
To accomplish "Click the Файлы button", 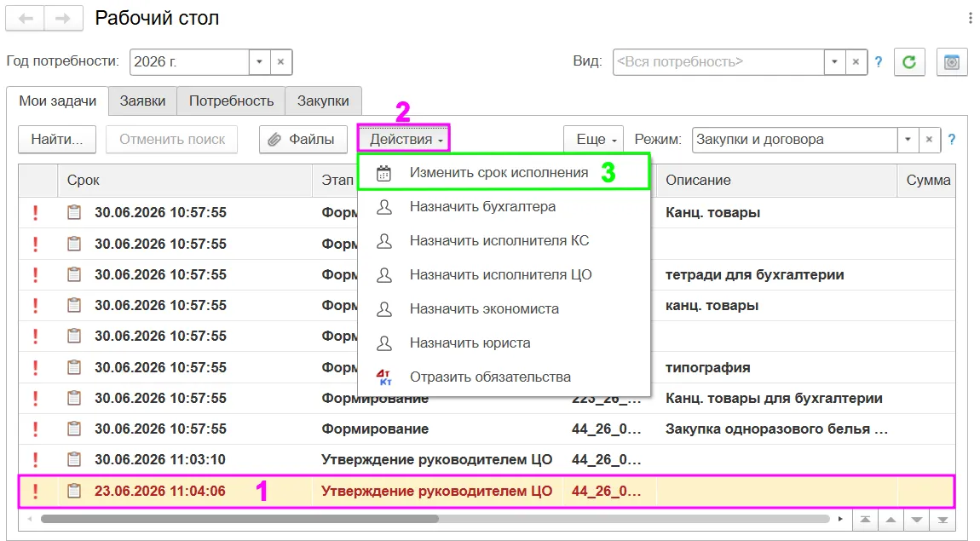I will pos(303,140).
